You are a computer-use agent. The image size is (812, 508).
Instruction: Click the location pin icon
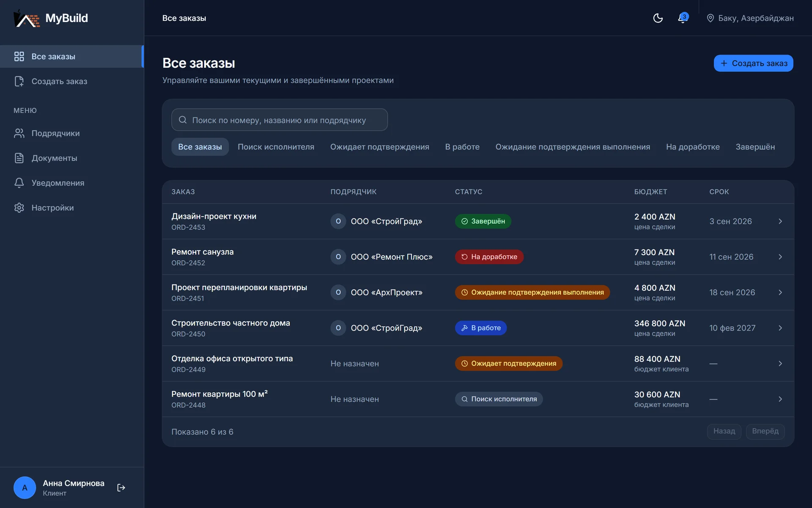(710, 18)
